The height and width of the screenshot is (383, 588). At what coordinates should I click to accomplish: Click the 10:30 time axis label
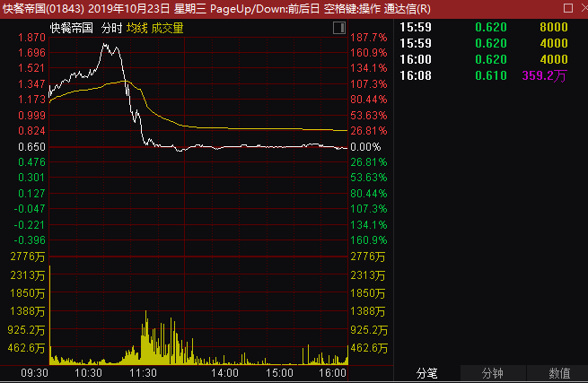coord(88,373)
